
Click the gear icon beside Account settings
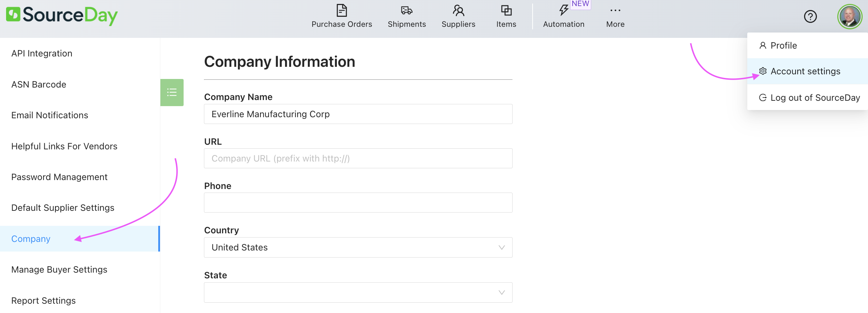(x=763, y=71)
